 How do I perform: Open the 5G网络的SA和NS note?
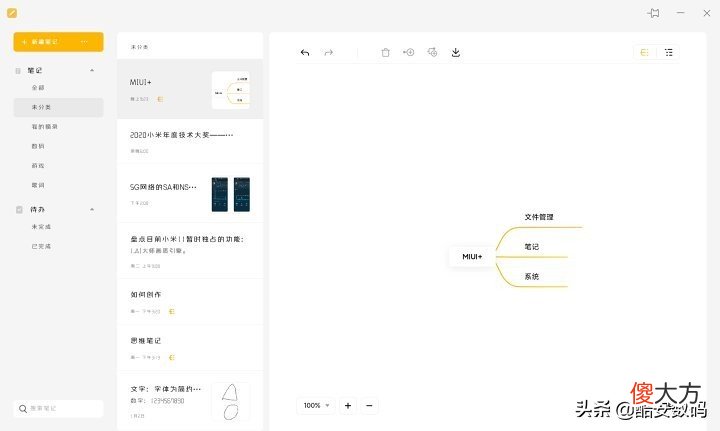(x=190, y=194)
